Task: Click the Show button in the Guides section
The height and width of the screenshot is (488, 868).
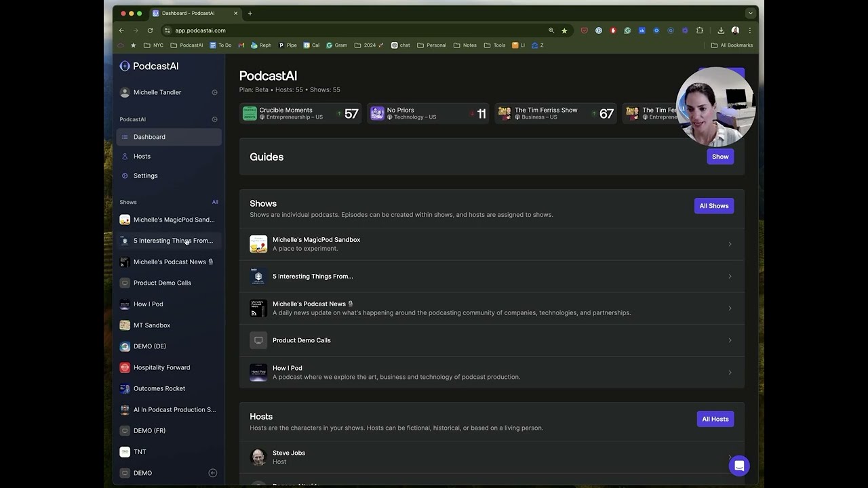Action: [x=719, y=156]
